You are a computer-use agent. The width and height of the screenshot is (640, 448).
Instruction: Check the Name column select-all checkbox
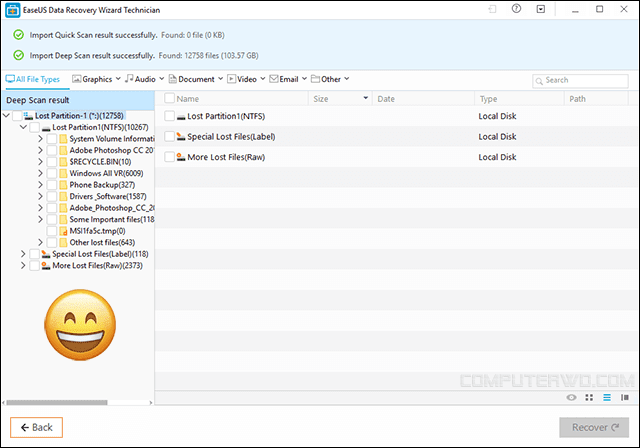click(169, 98)
